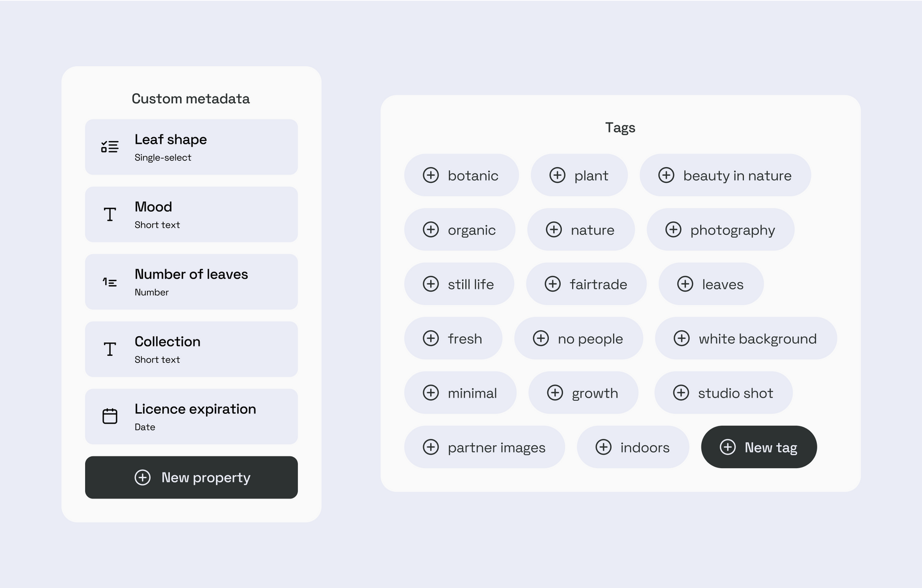Click the plus icon on the minimal tag
922x588 pixels.
[431, 393]
